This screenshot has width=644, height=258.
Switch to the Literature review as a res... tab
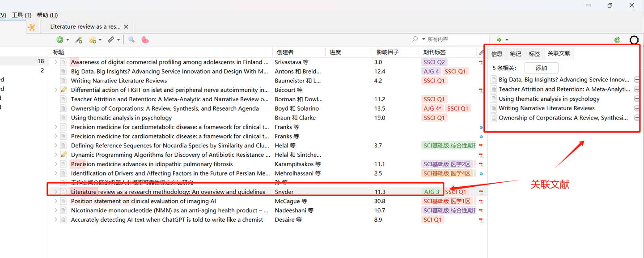click(85, 27)
